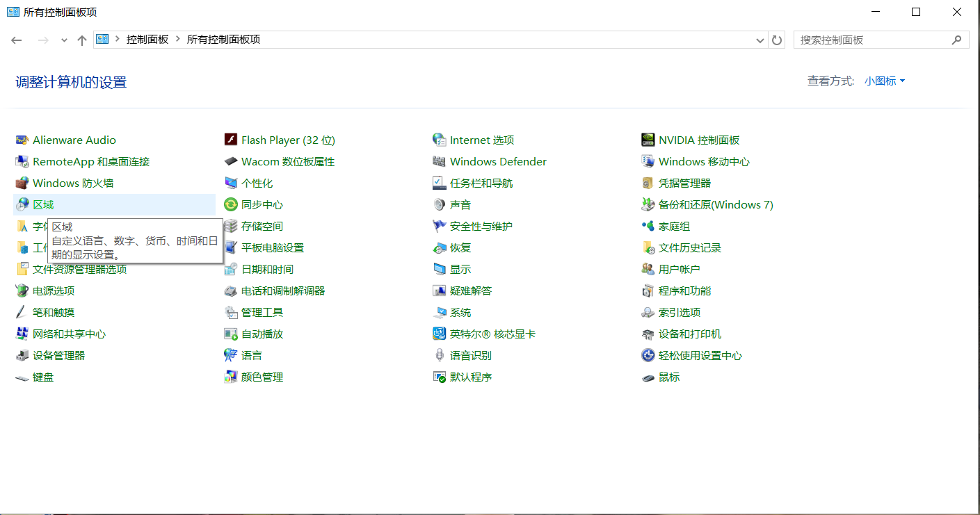This screenshot has height=515, width=980.
Task: Open the NVIDIA 控制面板 icon
Action: 648,140
